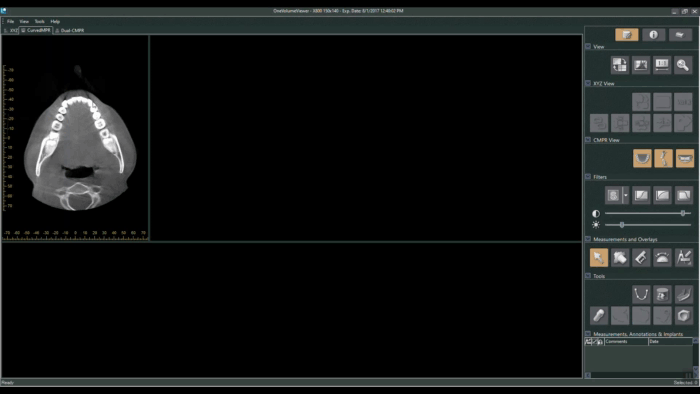Screen dimensions: 700x394
Task: Open the sharpen filter dropdown arrow
Action: click(625, 195)
